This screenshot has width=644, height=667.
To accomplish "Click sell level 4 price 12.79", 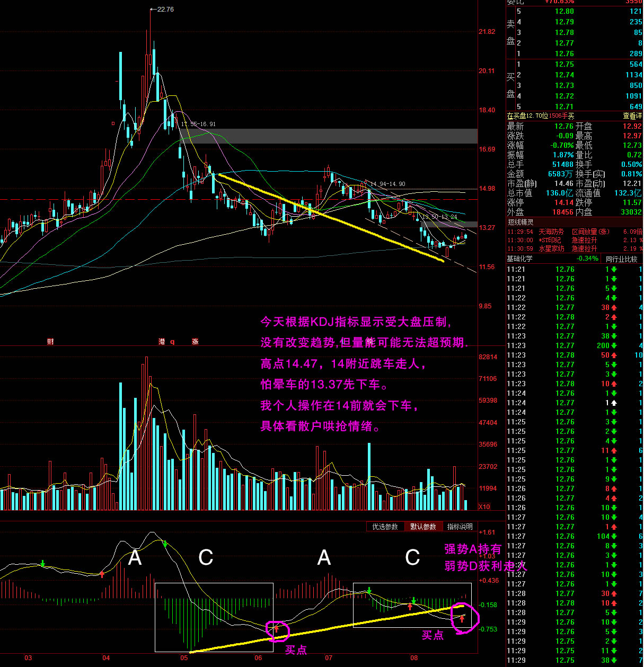I will pyautogui.click(x=564, y=22).
